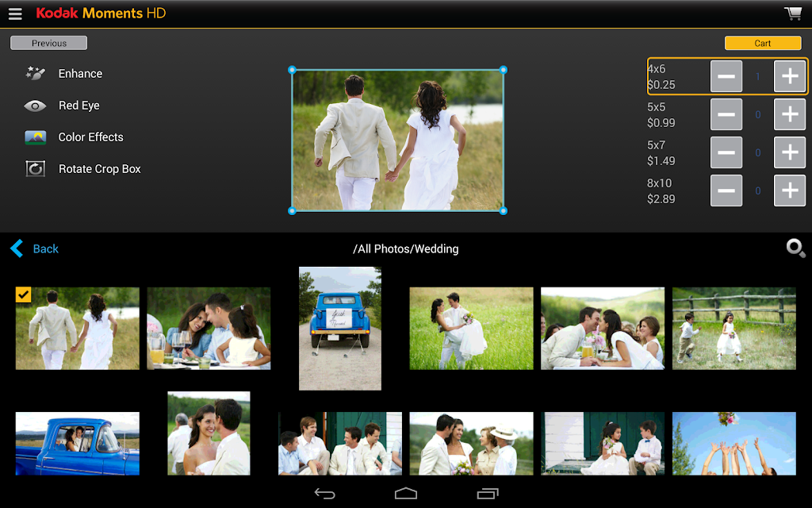812x508 pixels.
Task: Select the bouquet toss thumbnail
Action: (733, 444)
